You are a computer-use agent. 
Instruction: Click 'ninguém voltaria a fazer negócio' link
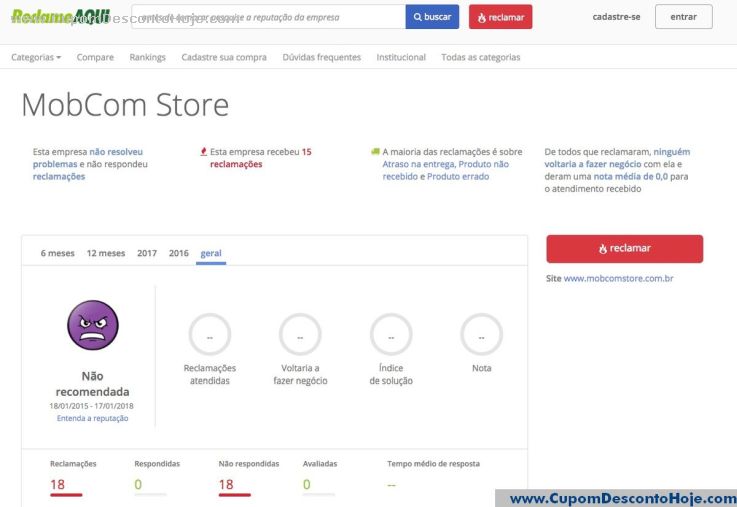click(x=617, y=158)
